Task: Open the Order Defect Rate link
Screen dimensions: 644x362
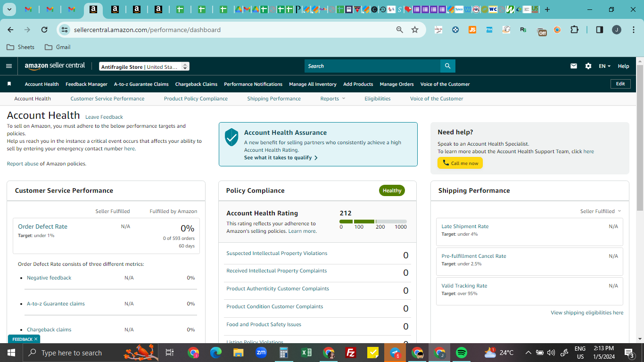Action: 42,226
